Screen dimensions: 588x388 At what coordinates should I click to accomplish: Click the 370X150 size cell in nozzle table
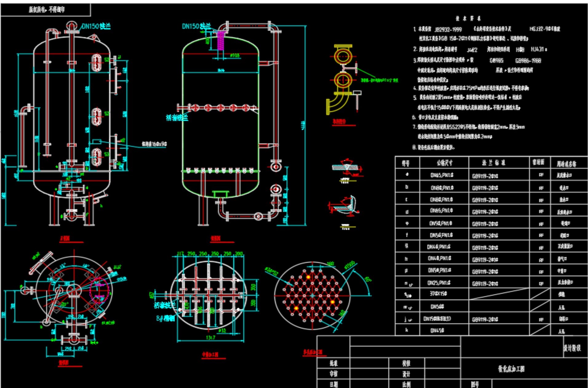pyautogui.click(x=438, y=294)
